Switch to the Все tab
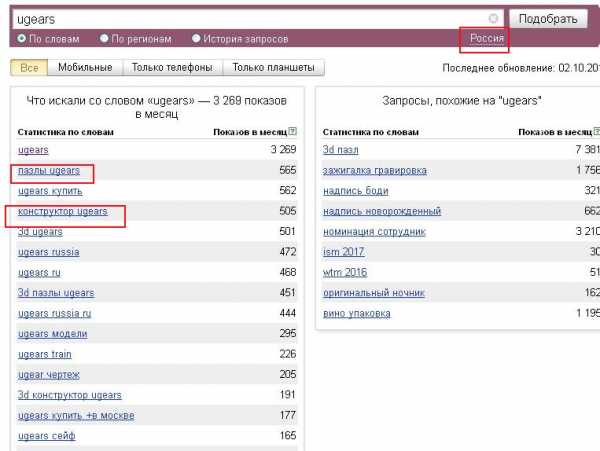 [29, 68]
